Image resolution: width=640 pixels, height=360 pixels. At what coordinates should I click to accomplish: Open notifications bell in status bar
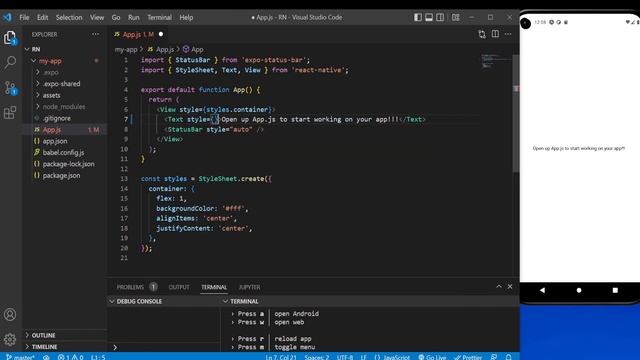pos(509,357)
